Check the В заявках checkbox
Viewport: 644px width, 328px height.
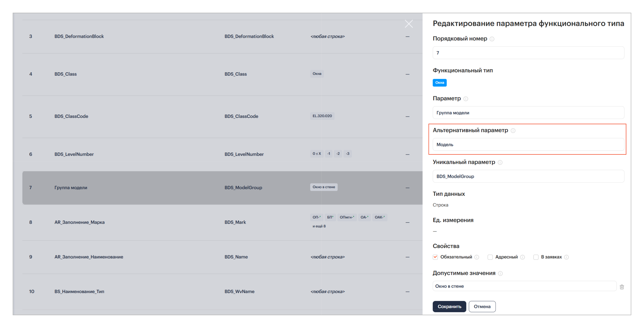point(536,257)
